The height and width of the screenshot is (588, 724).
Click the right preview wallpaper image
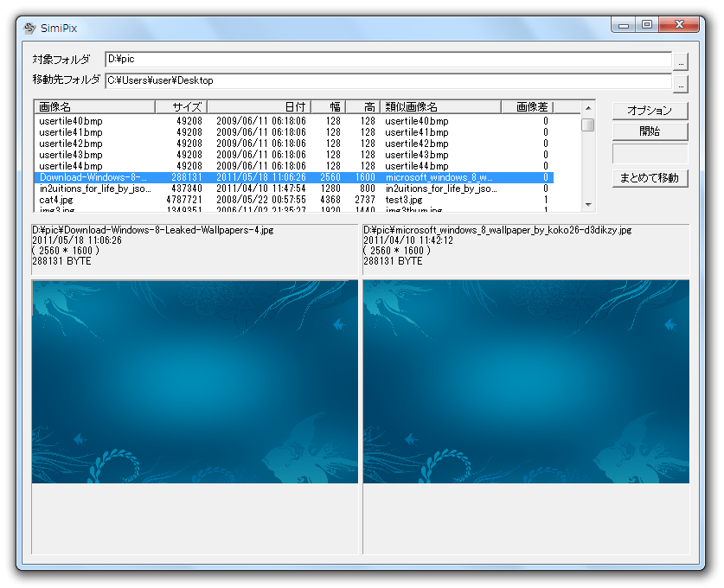[526, 381]
